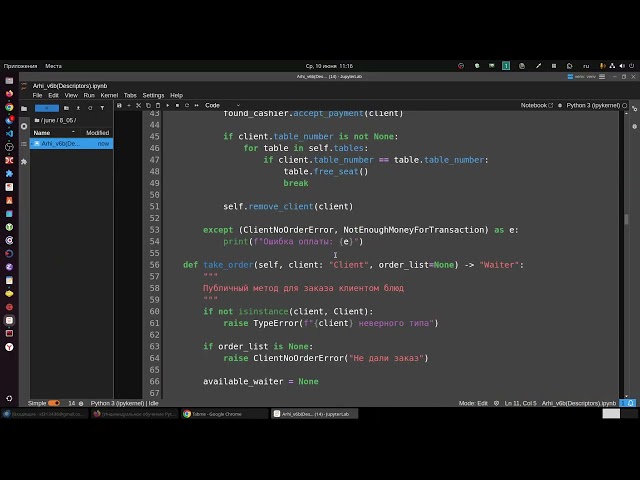The width and height of the screenshot is (640, 480).
Task: Click the vertical scrollbar thumb of the notebook
Action: [x=626, y=219]
